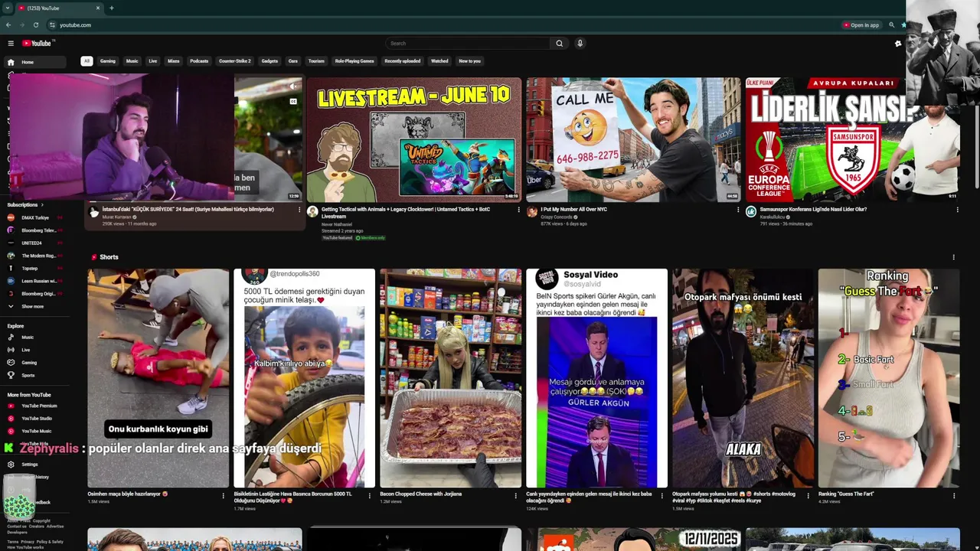
Task: Open Settings in sidebar
Action: (36, 465)
